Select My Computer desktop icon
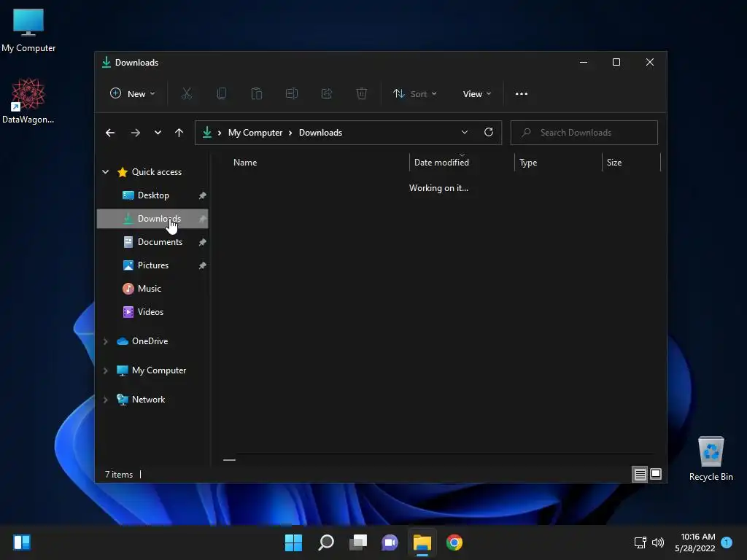 tap(28, 29)
